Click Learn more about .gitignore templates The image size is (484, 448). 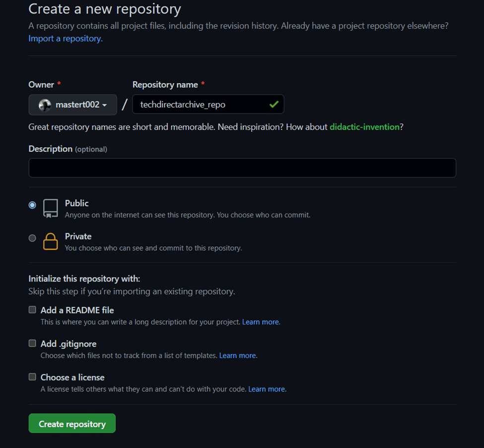point(238,356)
